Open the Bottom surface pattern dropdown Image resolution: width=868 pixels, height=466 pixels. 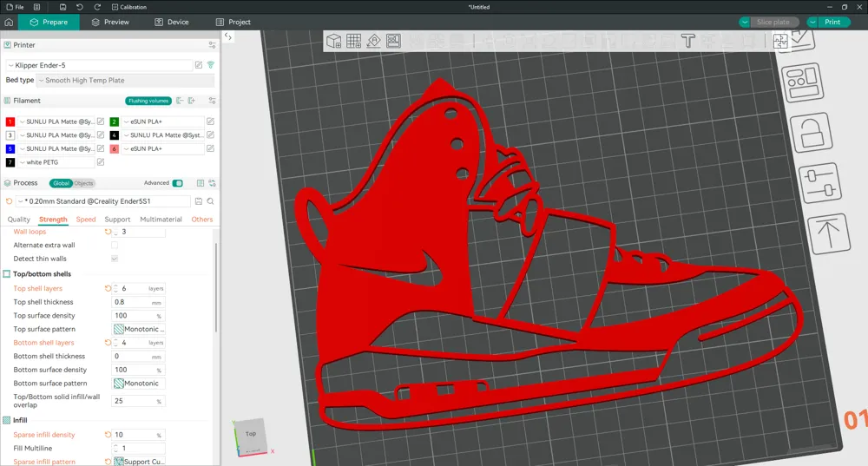138,384
